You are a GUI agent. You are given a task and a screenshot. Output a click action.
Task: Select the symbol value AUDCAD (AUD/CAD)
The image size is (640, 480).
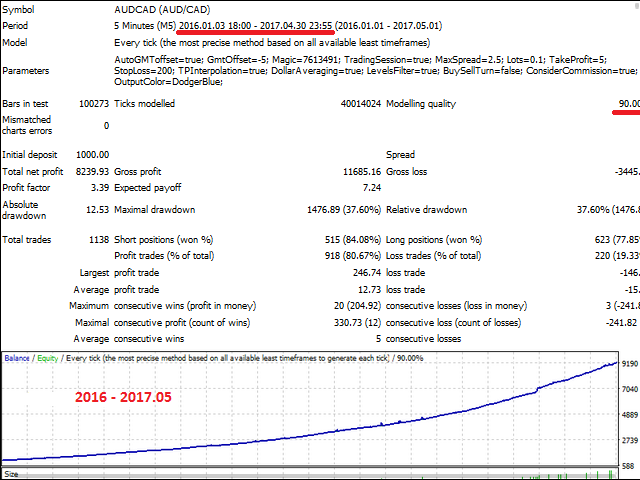pos(162,9)
